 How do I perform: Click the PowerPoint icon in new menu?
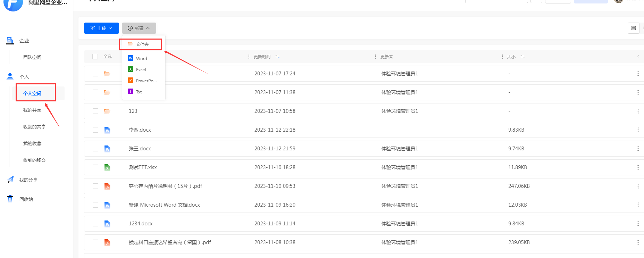(x=131, y=80)
